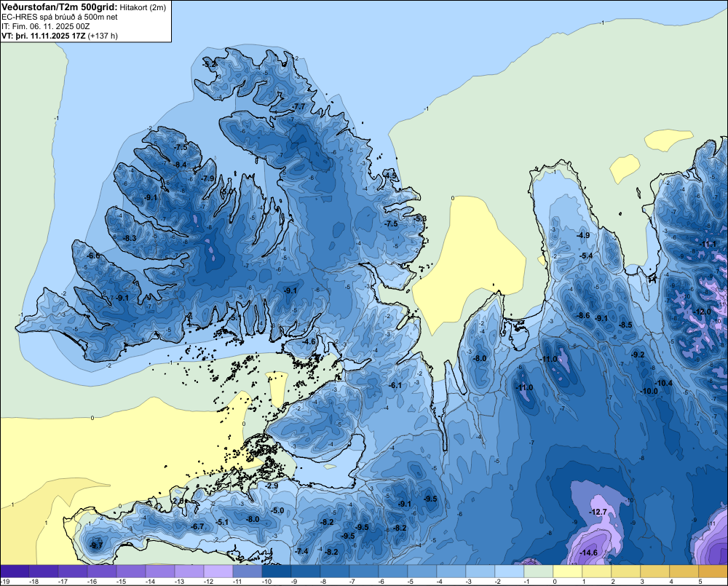Viewport: 728px width, 586px height.
Task: Click the legend swatch between -19 and -18
Action: click(x=15, y=571)
